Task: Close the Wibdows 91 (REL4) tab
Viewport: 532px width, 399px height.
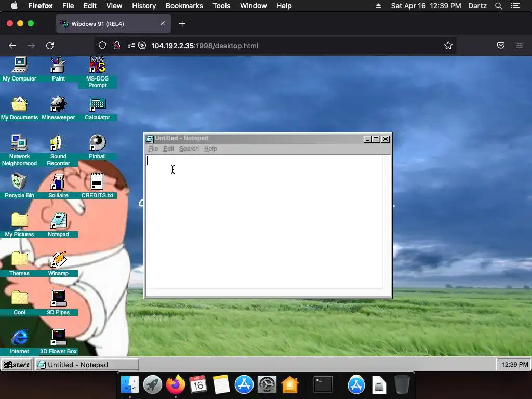Action: click(163, 23)
